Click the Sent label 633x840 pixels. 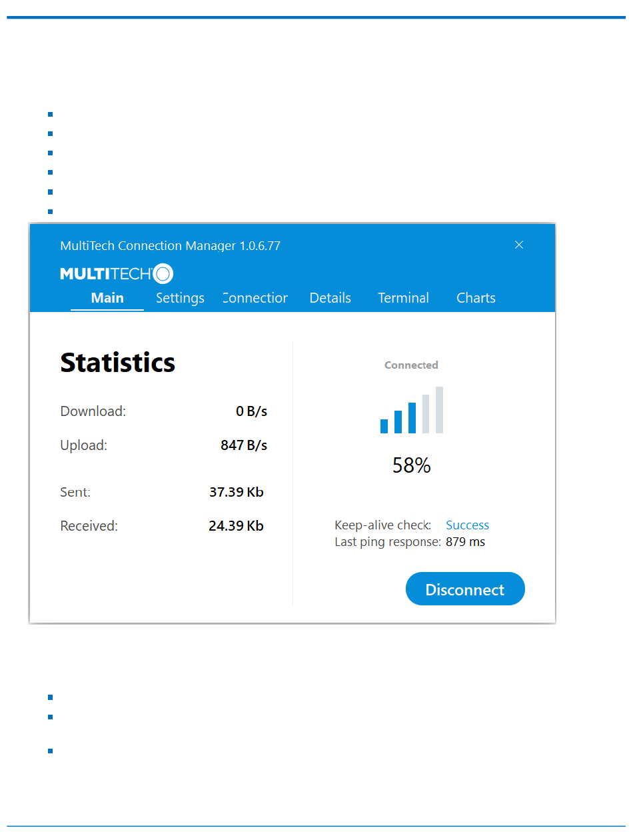coord(75,492)
